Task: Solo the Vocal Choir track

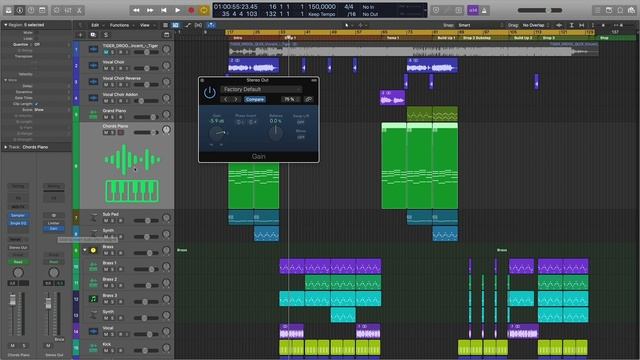Action: pyautogui.click(x=113, y=69)
